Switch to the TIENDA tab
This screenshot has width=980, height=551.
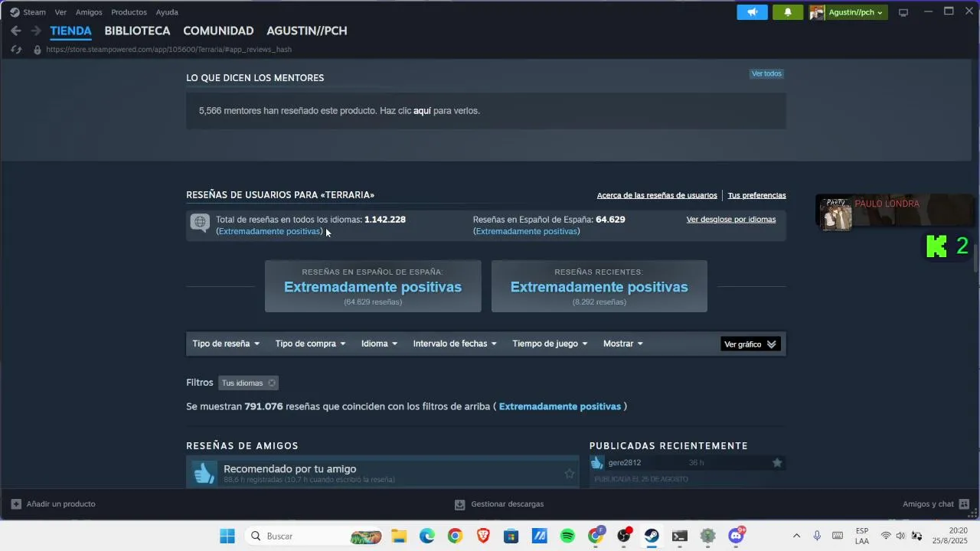(x=70, y=31)
